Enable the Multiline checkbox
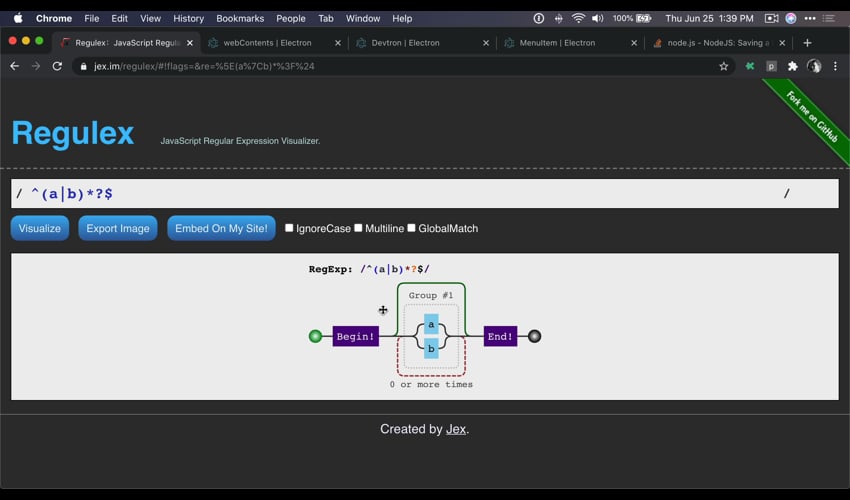Image resolution: width=850 pixels, height=500 pixels. click(358, 228)
